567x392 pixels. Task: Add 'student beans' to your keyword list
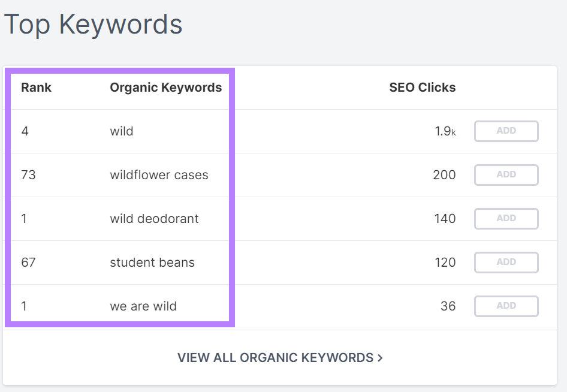tap(506, 262)
